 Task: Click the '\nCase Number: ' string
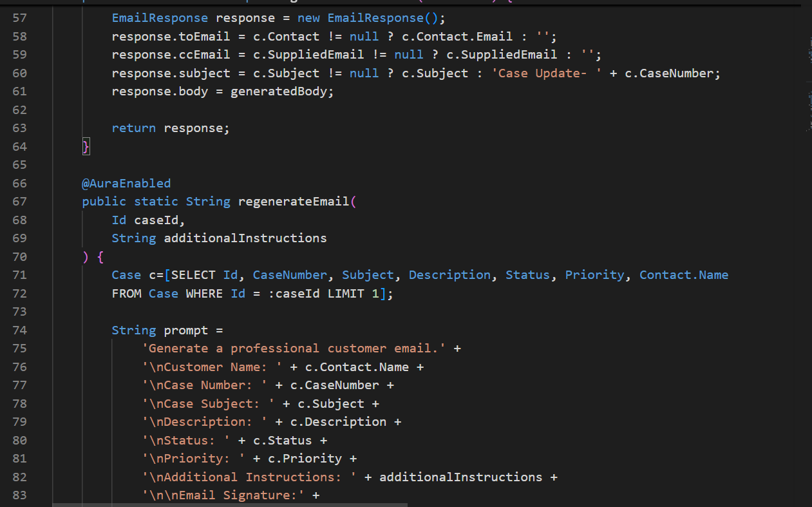(205, 385)
